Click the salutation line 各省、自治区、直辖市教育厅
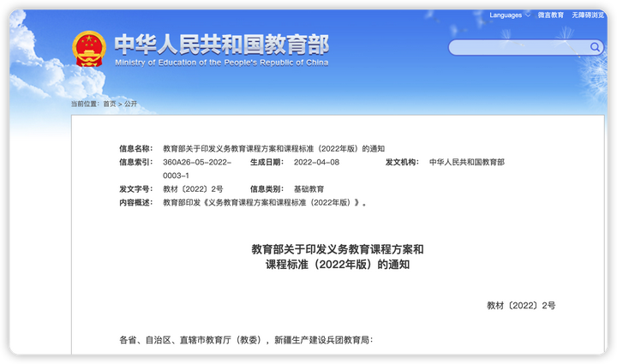Viewport: 617px width, 364px height. pos(246,340)
